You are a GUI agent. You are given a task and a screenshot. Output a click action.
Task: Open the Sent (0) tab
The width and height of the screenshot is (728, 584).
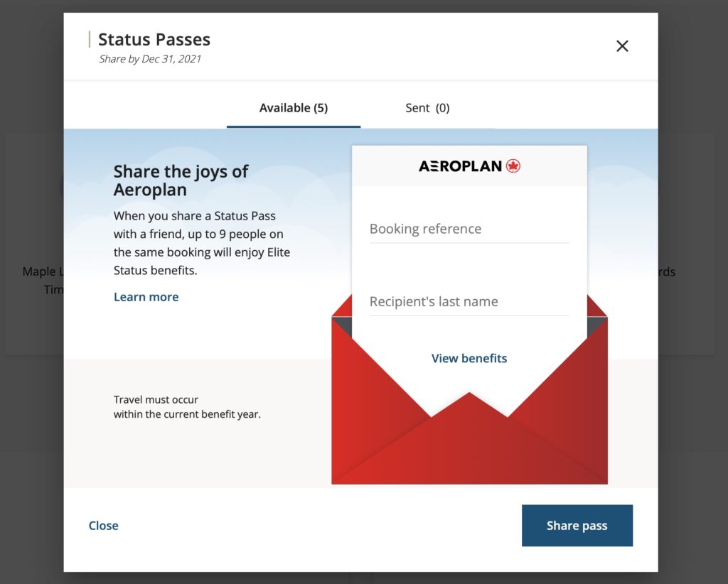pos(427,108)
